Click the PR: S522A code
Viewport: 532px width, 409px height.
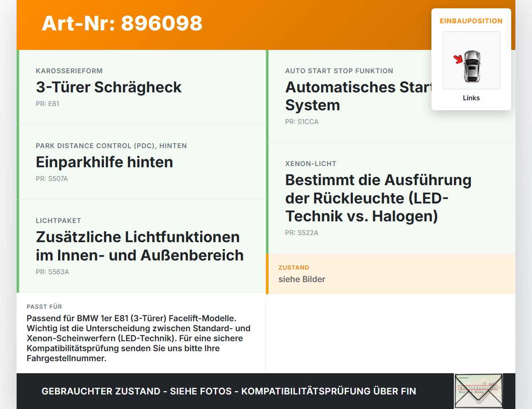(302, 233)
